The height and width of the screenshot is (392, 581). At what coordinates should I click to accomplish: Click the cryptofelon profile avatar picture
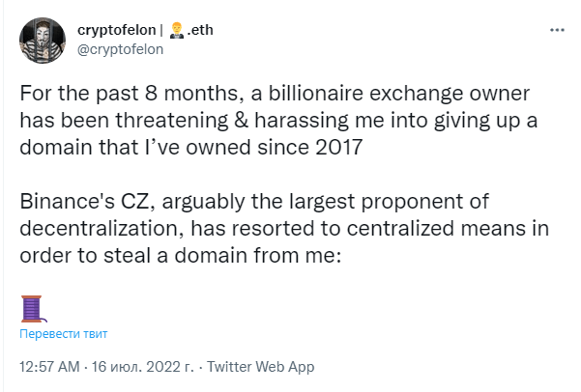(43, 40)
